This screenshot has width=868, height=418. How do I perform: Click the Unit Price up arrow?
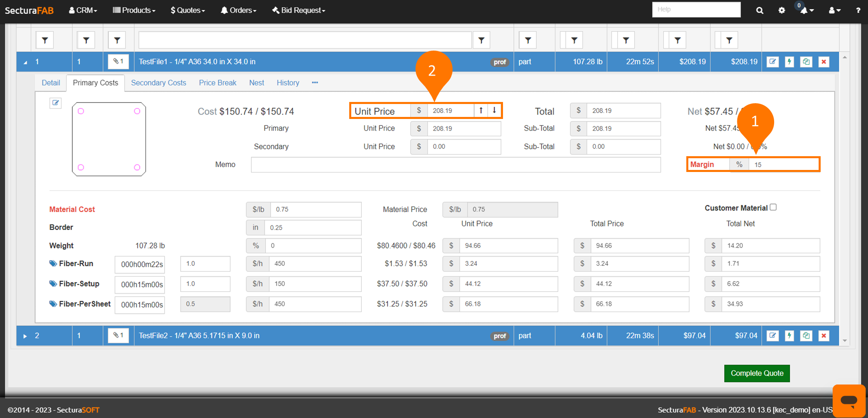coord(481,110)
